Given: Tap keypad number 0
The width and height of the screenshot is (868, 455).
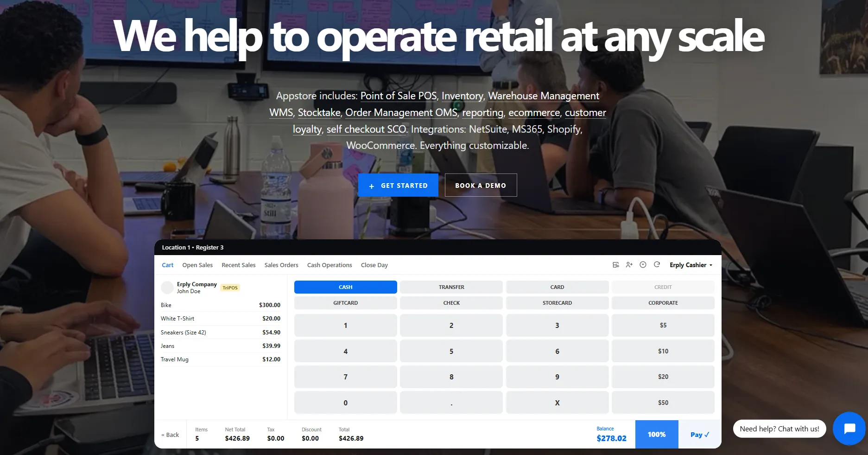Looking at the screenshot, I should pyautogui.click(x=346, y=403).
